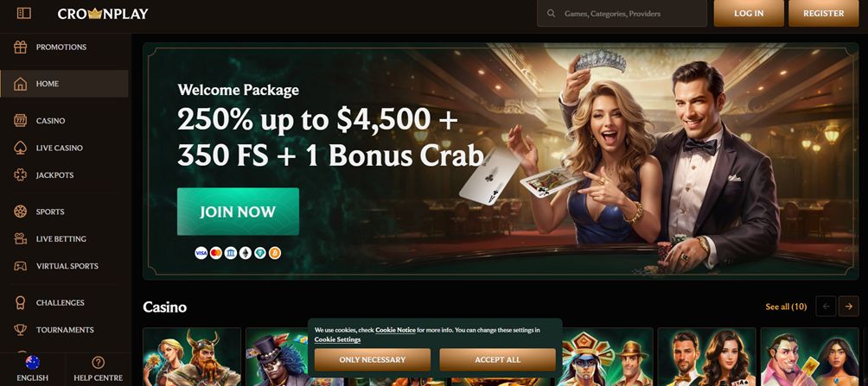Open the Help Centre question icon
This screenshot has height=386, width=868.
coord(99,363)
